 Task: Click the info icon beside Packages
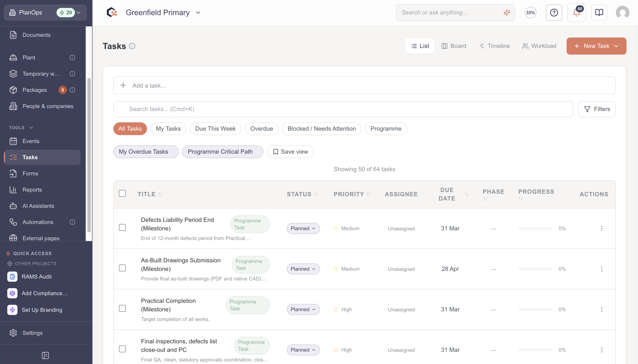72,90
